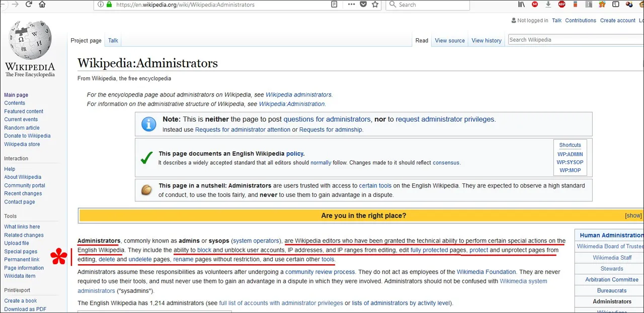Save page to Pocket
Image resolution: width=644 pixels, height=313 pixels.
[363, 5]
